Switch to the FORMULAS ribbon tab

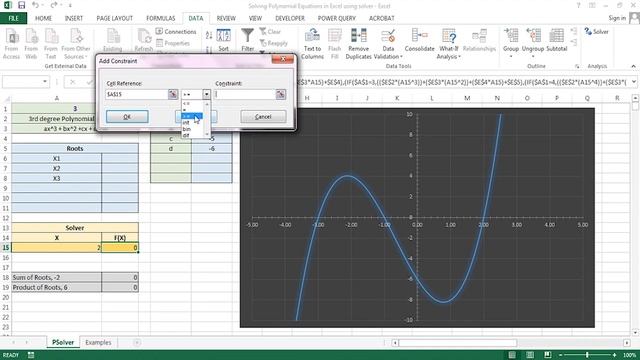(161, 18)
